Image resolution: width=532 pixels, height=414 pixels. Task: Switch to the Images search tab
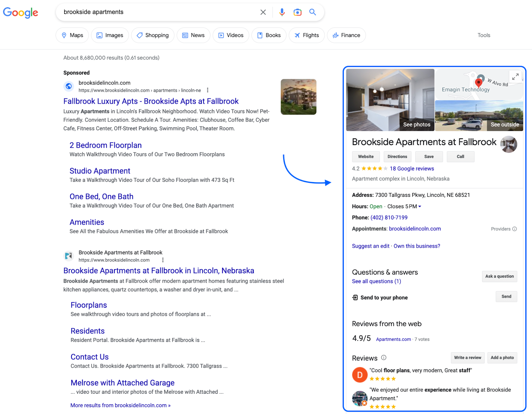pyautogui.click(x=110, y=35)
